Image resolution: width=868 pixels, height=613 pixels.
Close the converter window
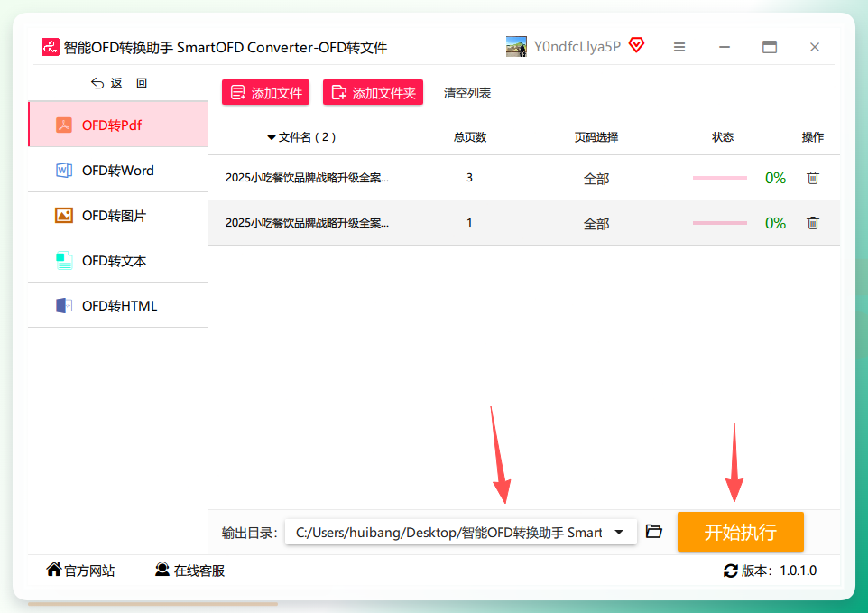click(814, 47)
